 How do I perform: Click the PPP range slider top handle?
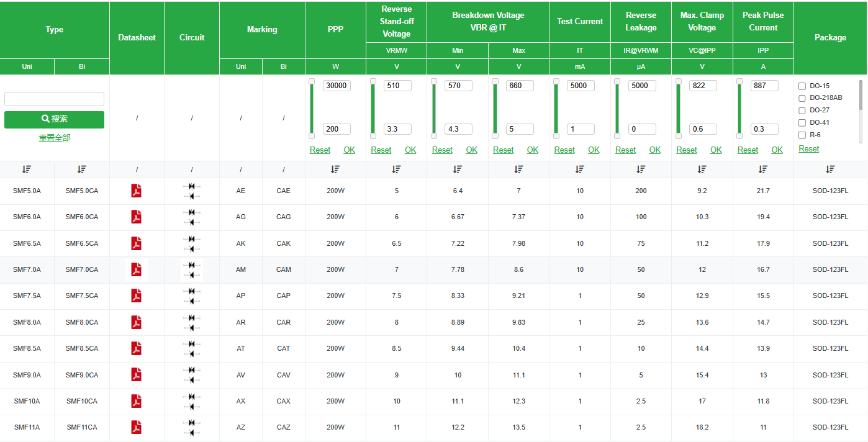312,81
